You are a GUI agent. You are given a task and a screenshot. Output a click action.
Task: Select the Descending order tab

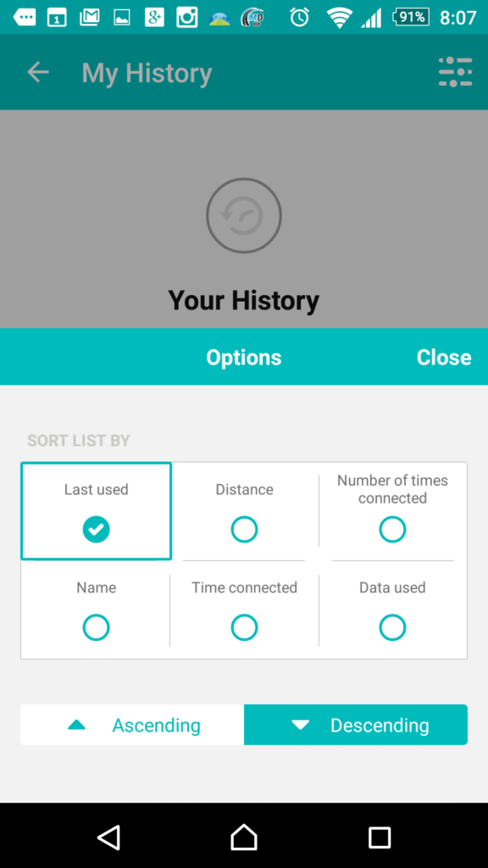click(356, 725)
